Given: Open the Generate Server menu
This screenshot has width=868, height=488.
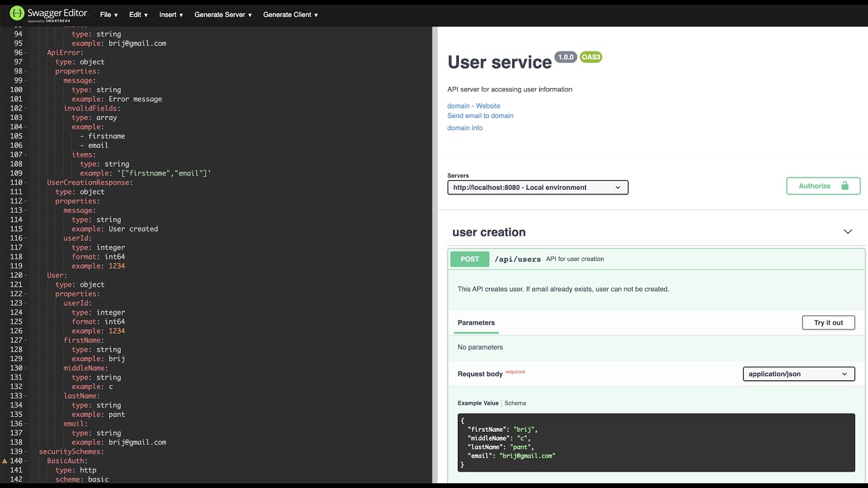Looking at the screenshot, I should click(x=223, y=15).
